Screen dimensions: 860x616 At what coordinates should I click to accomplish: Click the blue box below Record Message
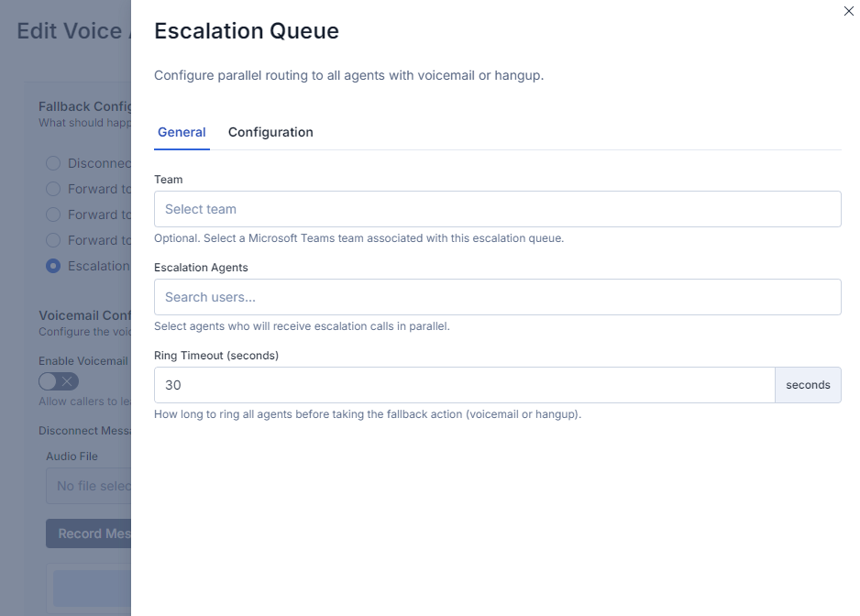tap(92, 588)
